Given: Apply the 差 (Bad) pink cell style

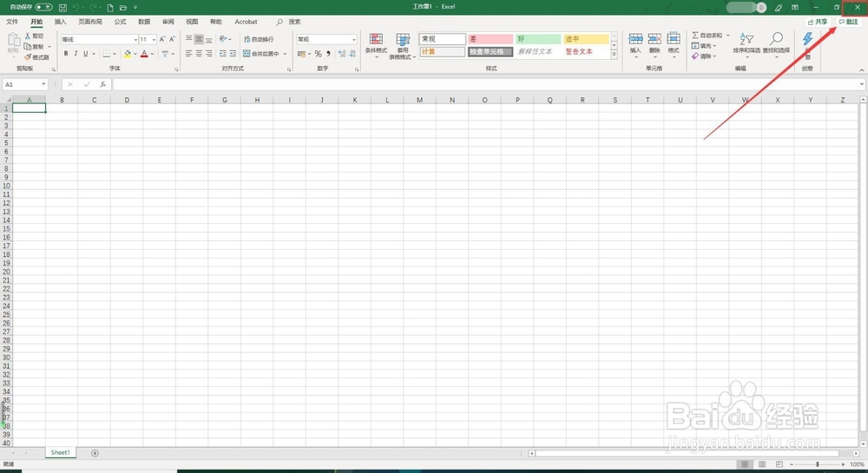Looking at the screenshot, I should point(490,39).
